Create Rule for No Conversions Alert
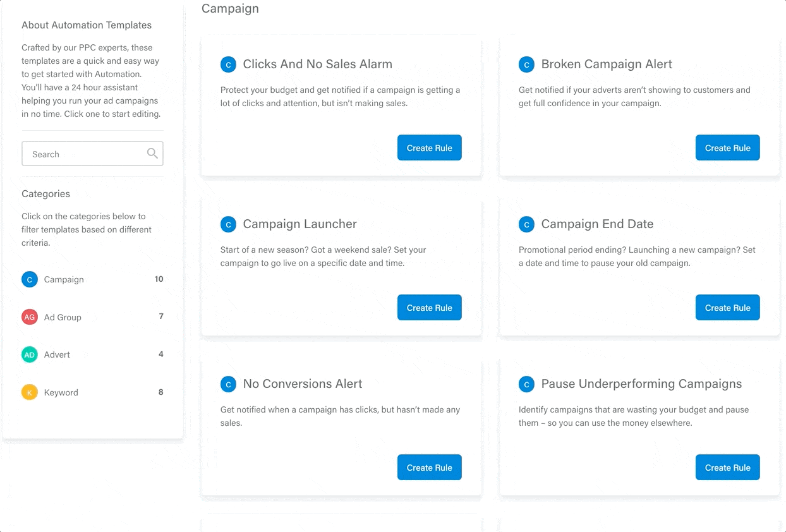786x532 pixels. 430,468
